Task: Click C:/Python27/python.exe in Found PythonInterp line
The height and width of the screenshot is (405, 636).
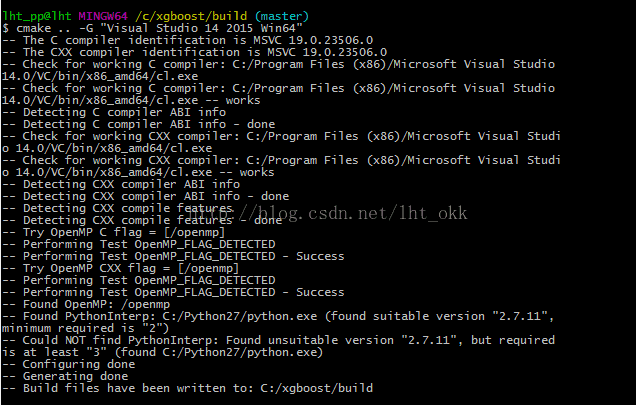Action: pyautogui.click(x=240, y=316)
